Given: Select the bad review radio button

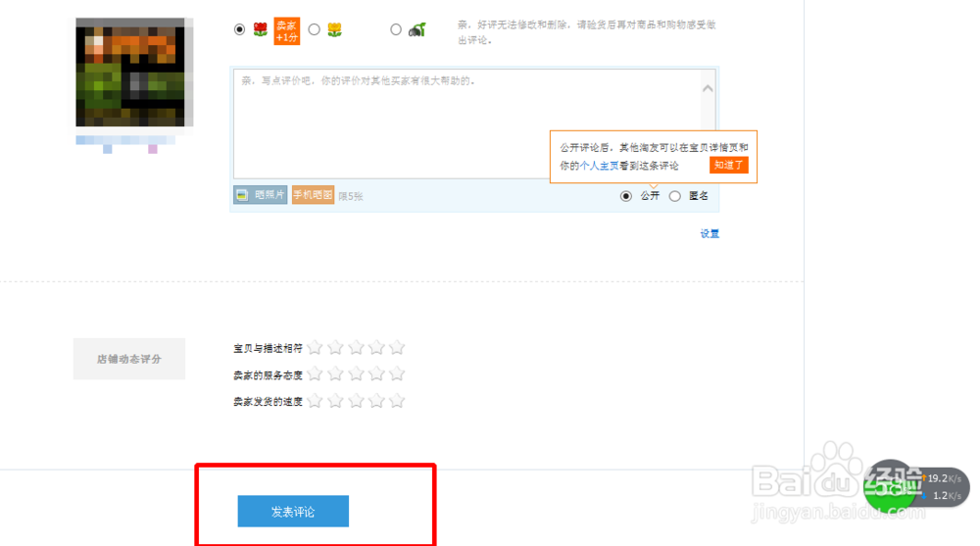Looking at the screenshot, I should [x=396, y=29].
